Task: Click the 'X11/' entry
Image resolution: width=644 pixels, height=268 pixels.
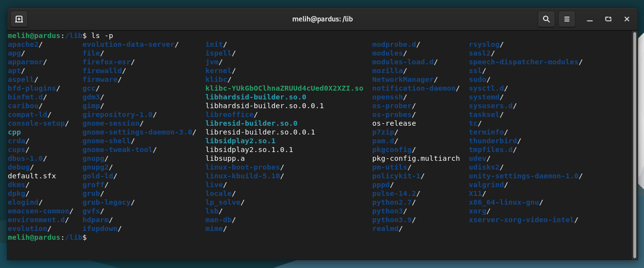Action: coord(478,193)
